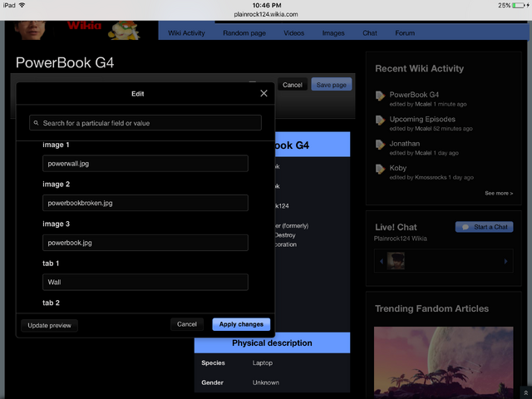Viewport: 532px width, 399px height.
Task: Edit the image 3 field powerbook.jpg
Action: (145, 243)
